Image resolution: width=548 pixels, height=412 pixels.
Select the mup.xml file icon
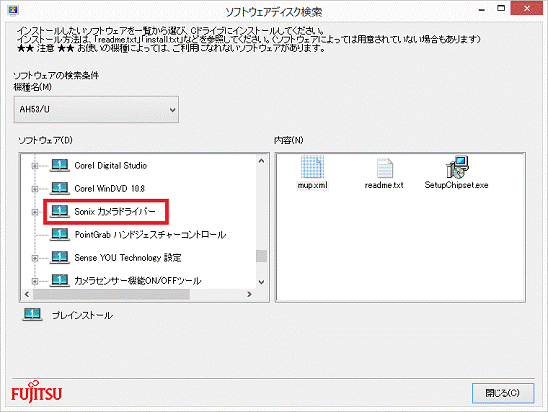tap(312, 167)
